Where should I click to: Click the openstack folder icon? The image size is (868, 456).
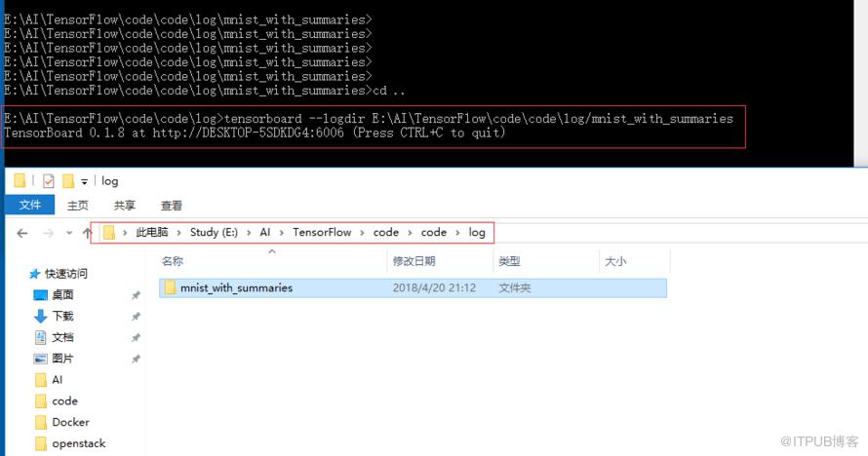point(40,443)
